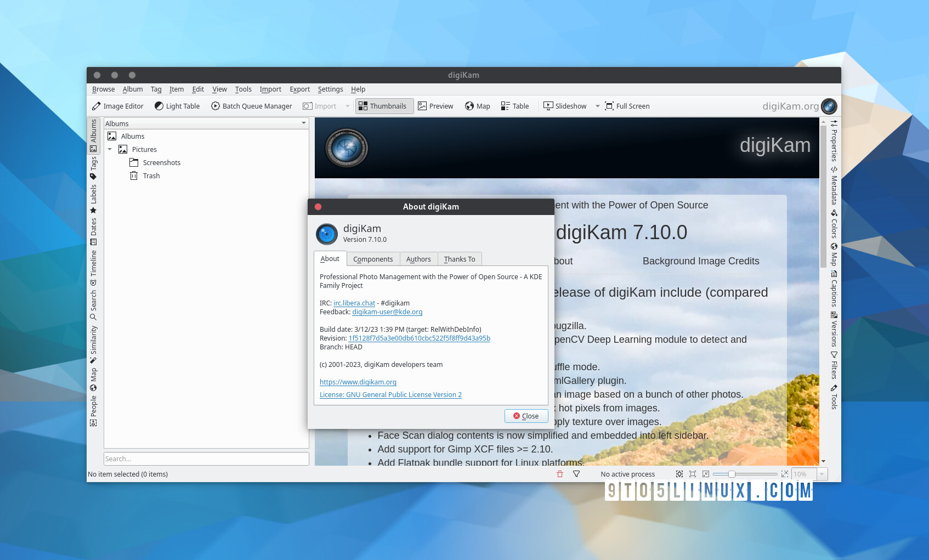
Task: Open the Edit menu
Action: tap(198, 89)
